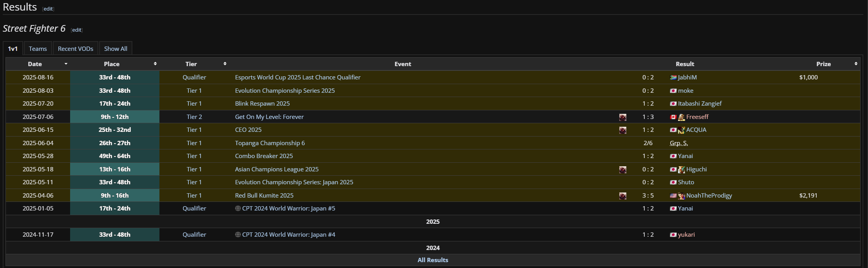Open the CEO 2025 event link
Viewport: 868px width, 268px height.
pos(248,130)
